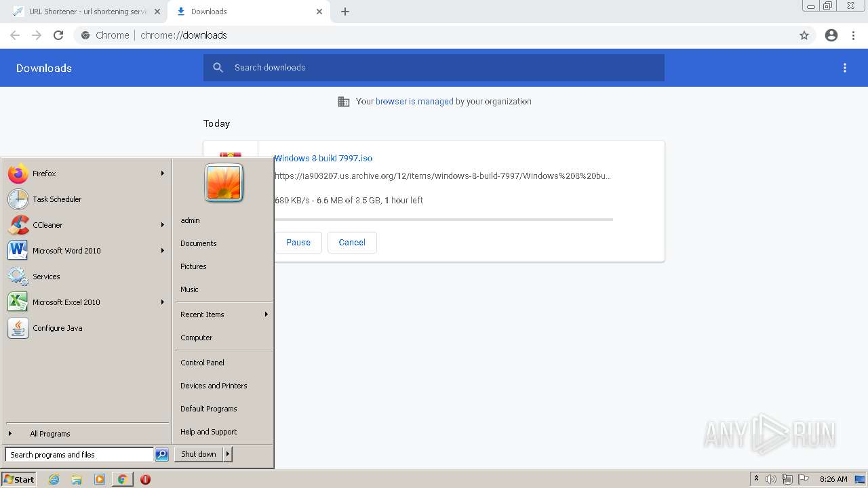Open CCleaner from the Start menu
The height and width of the screenshot is (488, 868).
pos(86,225)
